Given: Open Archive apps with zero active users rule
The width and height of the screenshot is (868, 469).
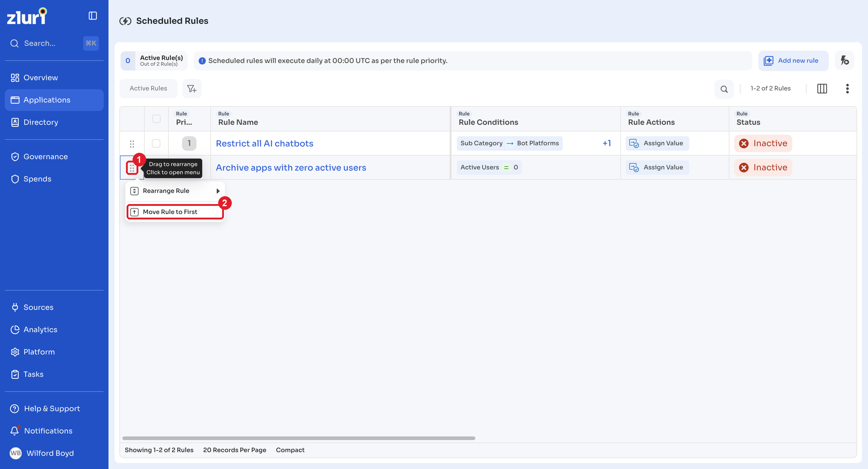Looking at the screenshot, I should 291,168.
